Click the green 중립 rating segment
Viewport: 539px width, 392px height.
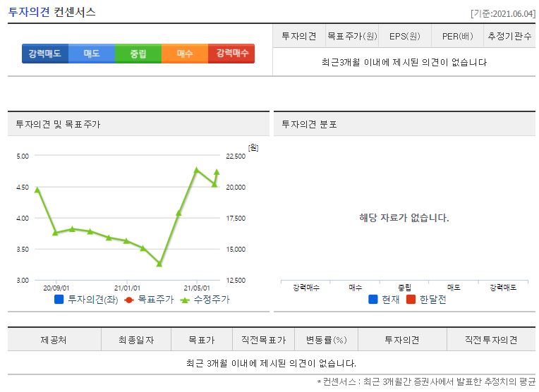138,54
